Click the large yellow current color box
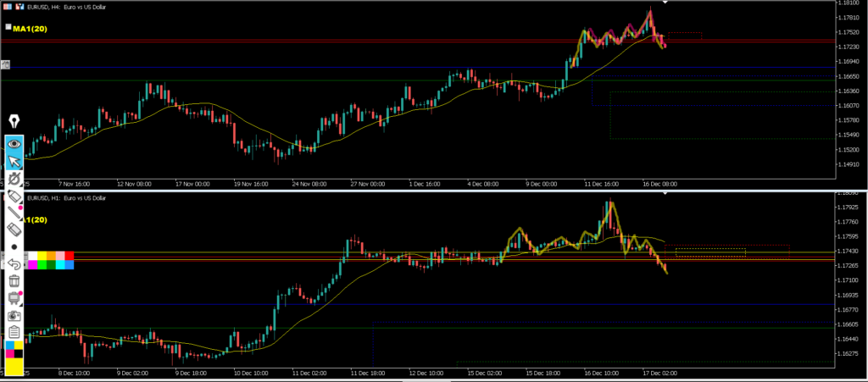Image resolution: width=868 pixels, height=382 pixels. 14,367
